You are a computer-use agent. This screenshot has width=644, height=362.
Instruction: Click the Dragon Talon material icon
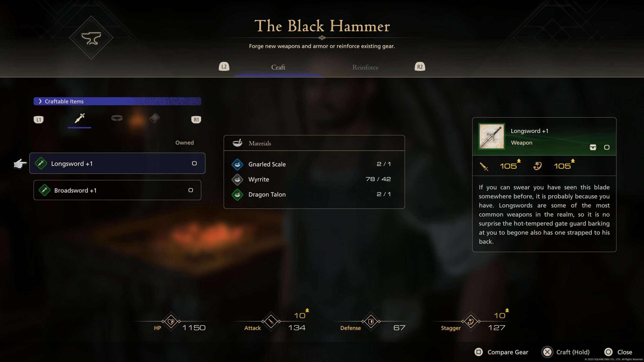(237, 194)
